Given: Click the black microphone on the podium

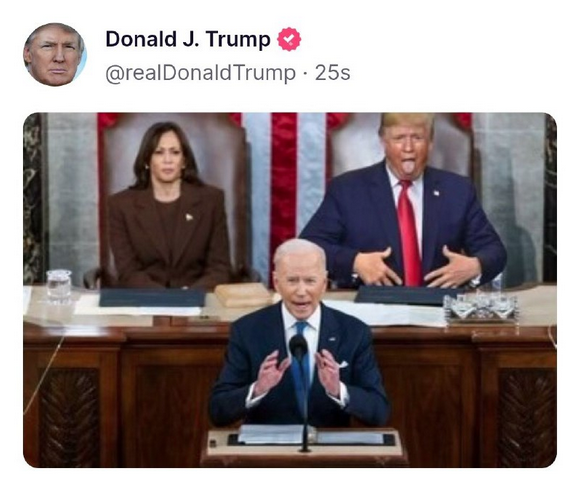Looking at the screenshot, I should pos(298,347).
